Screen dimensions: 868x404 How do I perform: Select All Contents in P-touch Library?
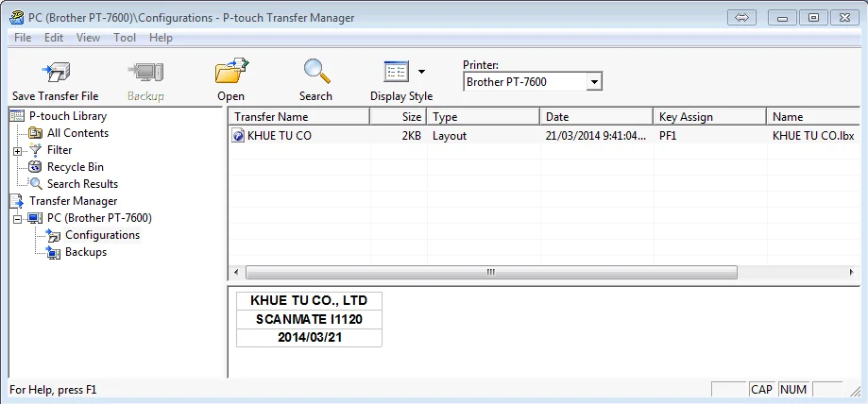(x=77, y=133)
